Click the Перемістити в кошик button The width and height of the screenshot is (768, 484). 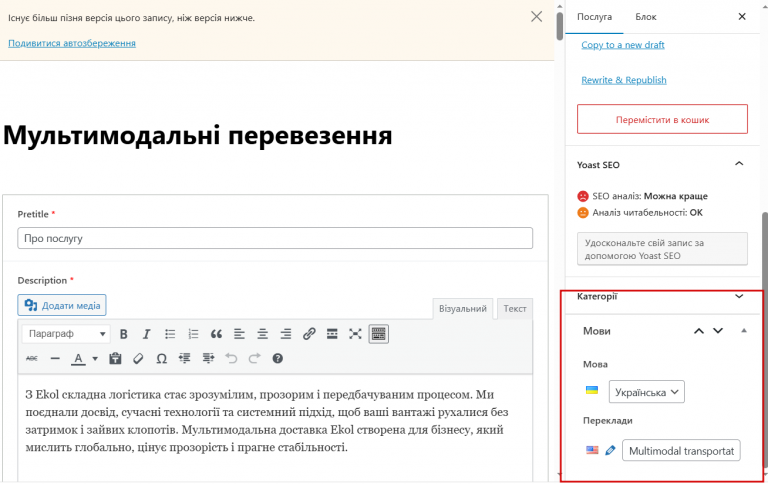point(662,119)
